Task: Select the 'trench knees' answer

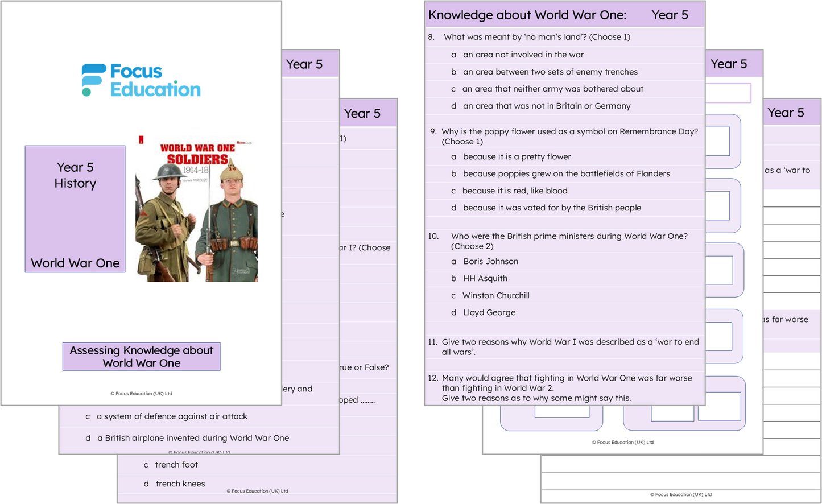Action: (x=180, y=484)
